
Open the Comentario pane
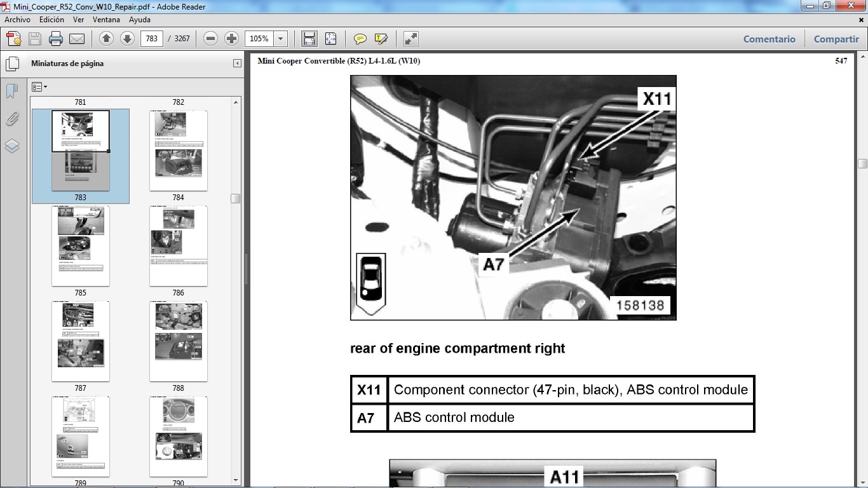tap(770, 39)
